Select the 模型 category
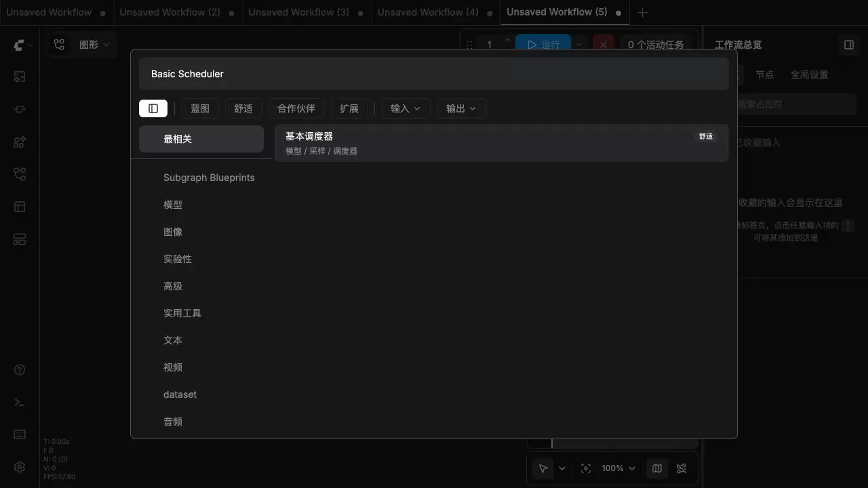868x488 pixels. click(201, 205)
